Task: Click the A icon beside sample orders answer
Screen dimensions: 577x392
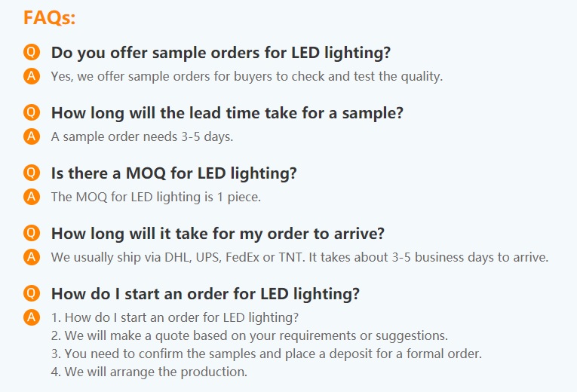Action: pyautogui.click(x=31, y=76)
